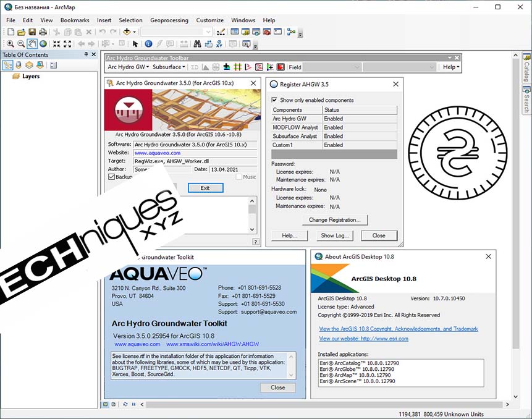532x419 pixels.
Task: Open the Search side tab
Action: pos(526,100)
